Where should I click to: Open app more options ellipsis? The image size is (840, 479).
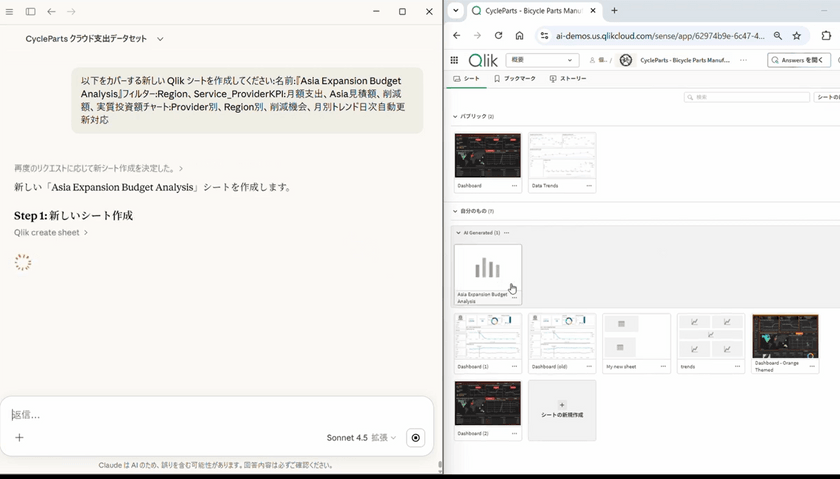(744, 60)
